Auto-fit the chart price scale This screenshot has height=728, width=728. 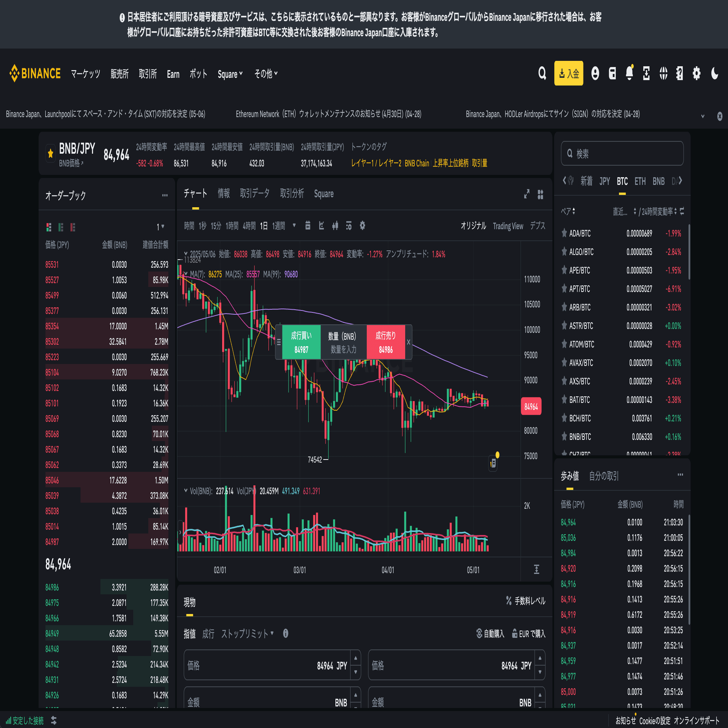(537, 569)
